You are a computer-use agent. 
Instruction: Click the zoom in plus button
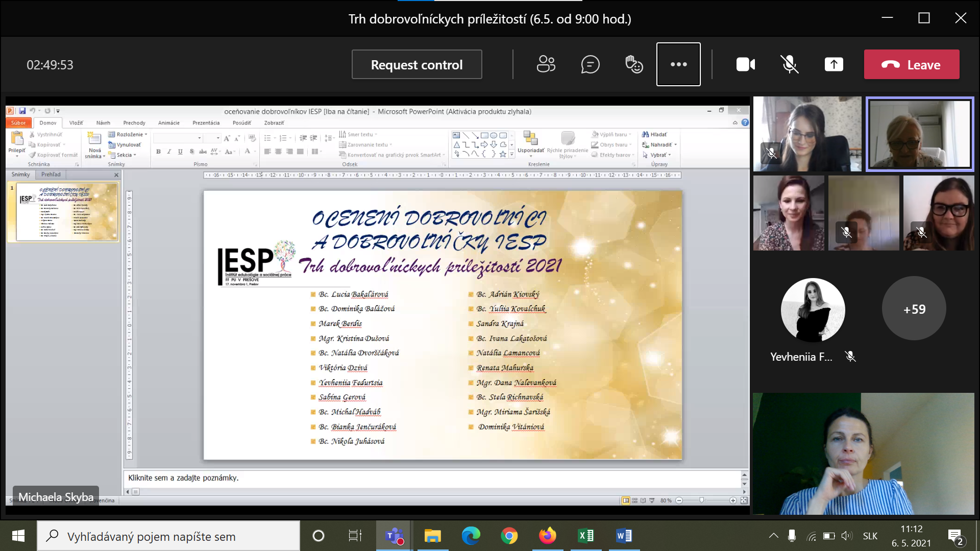point(733,500)
